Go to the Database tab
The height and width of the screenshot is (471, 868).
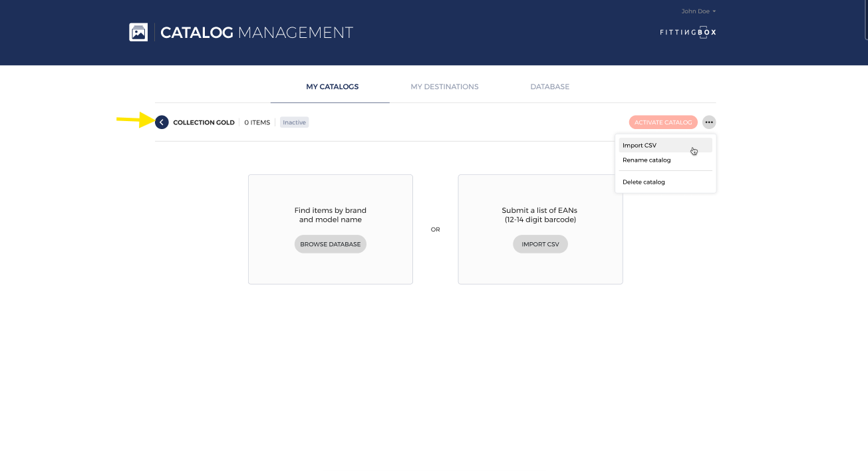(x=549, y=86)
